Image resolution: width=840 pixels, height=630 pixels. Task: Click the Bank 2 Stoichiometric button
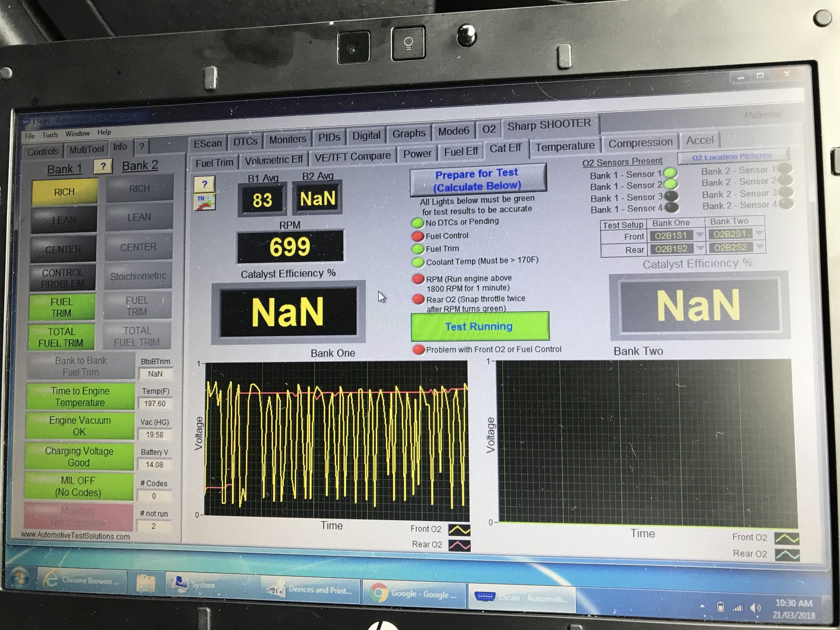pos(138,276)
